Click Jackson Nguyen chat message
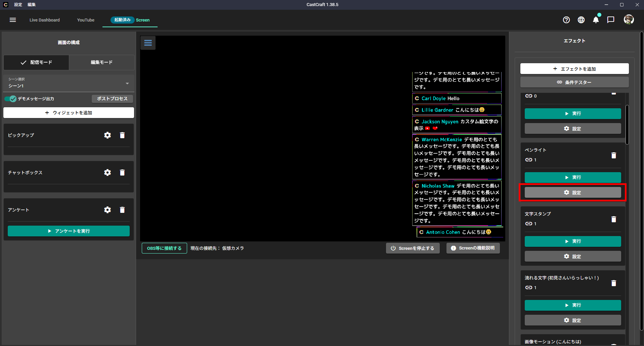644x346 pixels. click(x=457, y=125)
